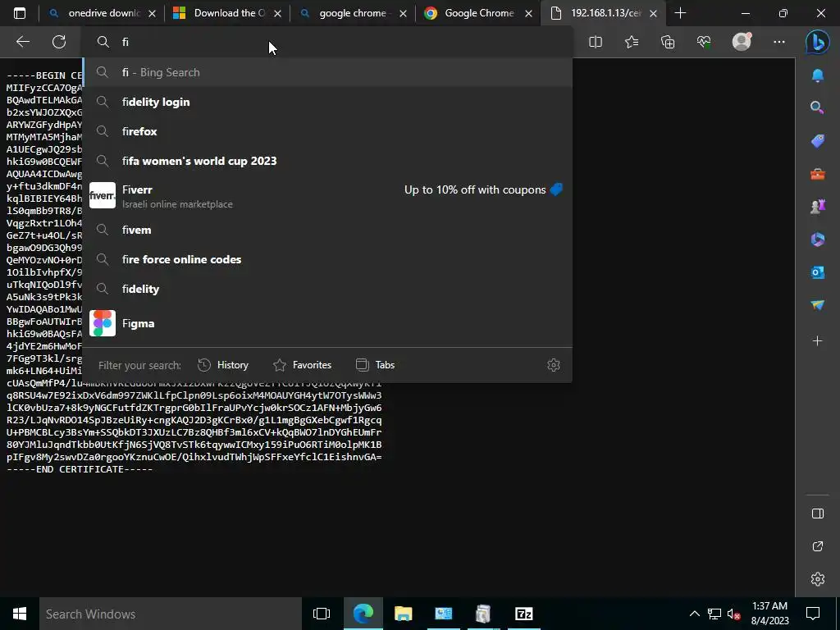This screenshot has height=630, width=840.
Task: Close the Google Chrome tab
Action: coord(529,14)
